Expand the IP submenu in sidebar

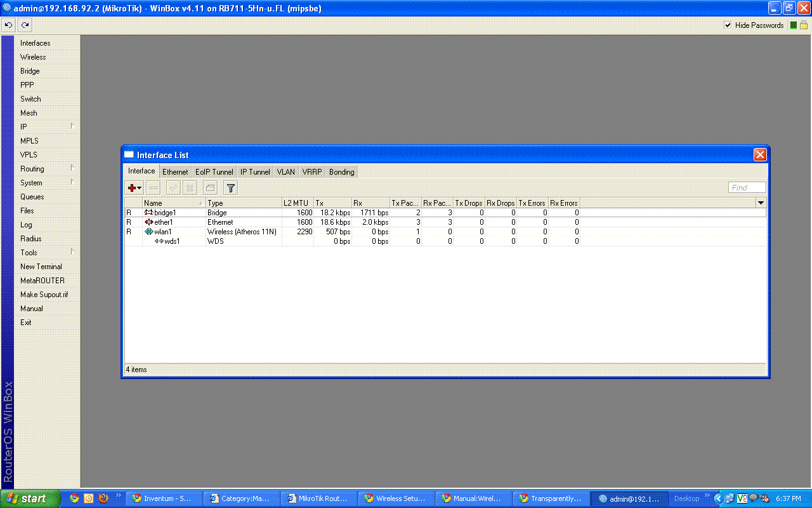(x=72, y=126)
